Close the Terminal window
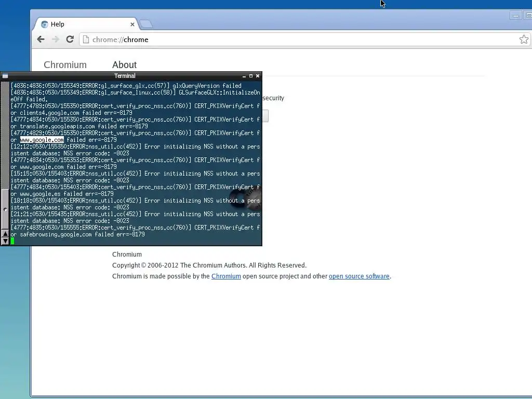Viewport: 532px width, 399px height. point(258,76)
